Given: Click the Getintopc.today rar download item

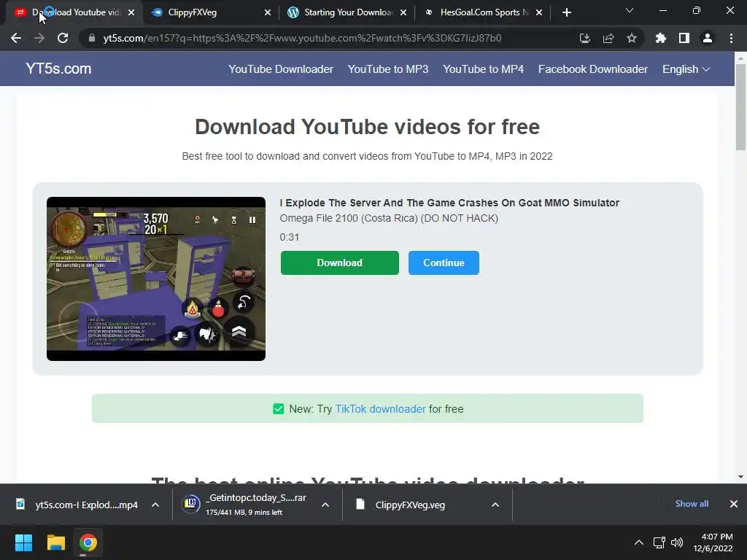Looking at the screenshot, I should click(x=258, y=505).
